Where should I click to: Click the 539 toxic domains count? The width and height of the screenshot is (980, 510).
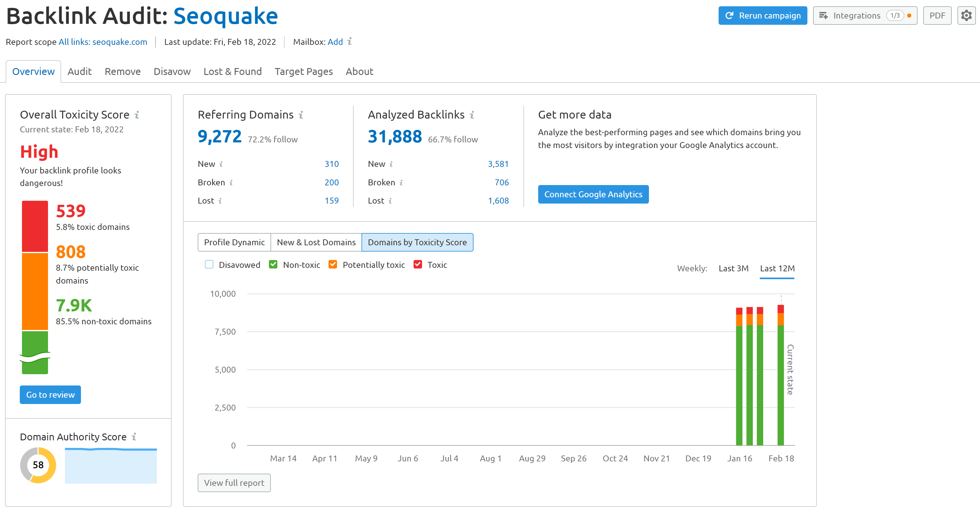[71, 211]
